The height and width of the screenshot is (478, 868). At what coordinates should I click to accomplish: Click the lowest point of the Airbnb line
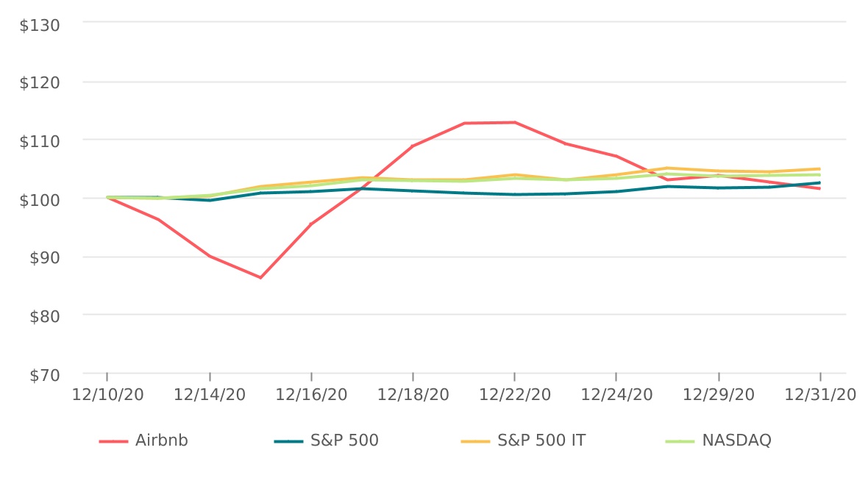coord(260,277)
